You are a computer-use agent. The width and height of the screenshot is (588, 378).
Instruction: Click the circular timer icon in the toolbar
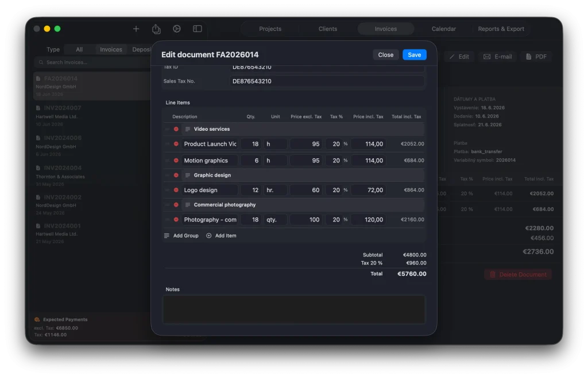[x=177, y=29]
